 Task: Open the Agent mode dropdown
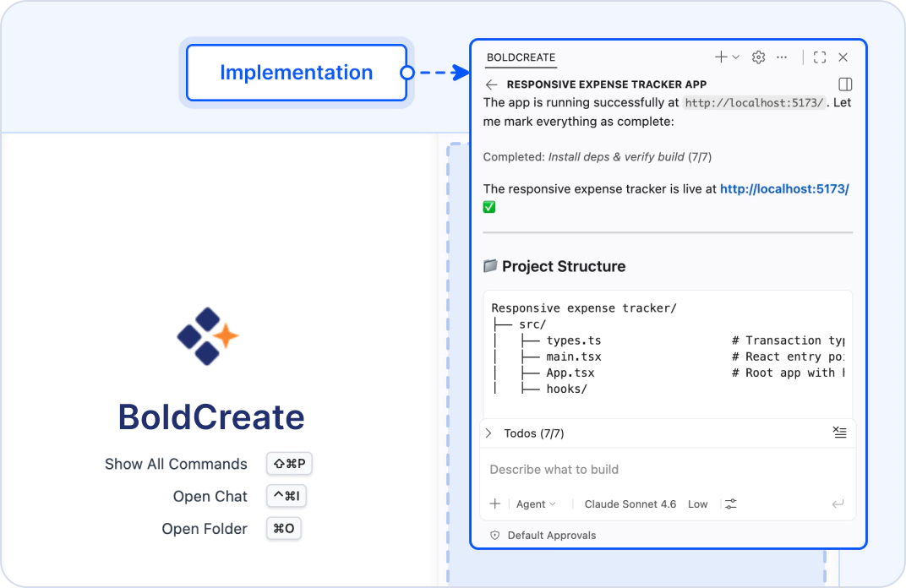536,504
